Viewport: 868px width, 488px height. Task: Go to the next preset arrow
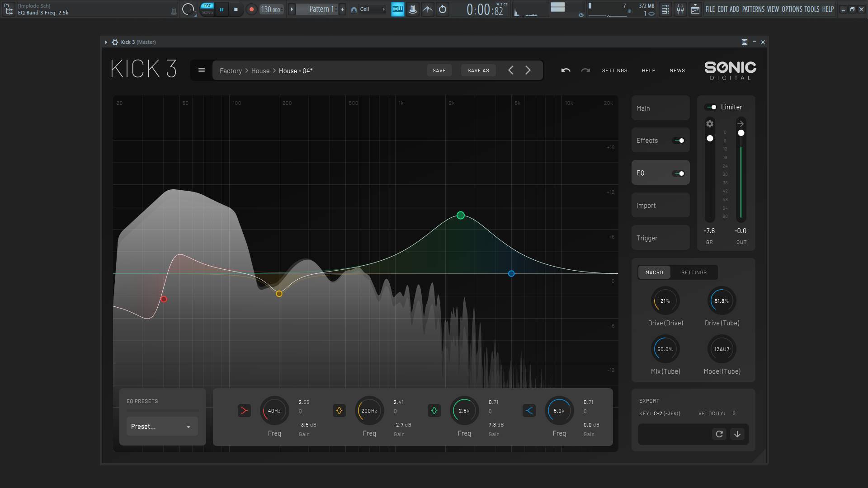tap(528, 70)
